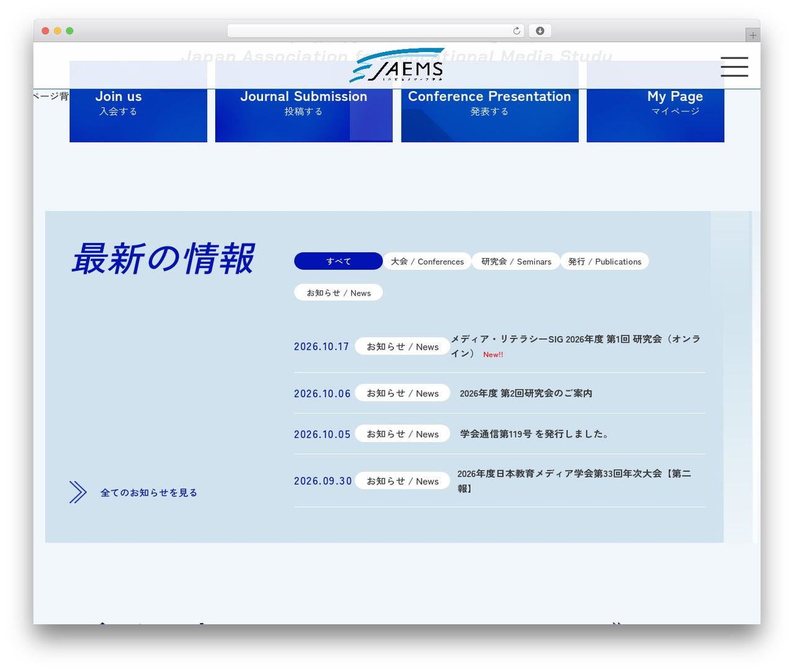The image size is (794, 672).
Task: View all announcements via 全てのお知らせを見る
Action: 149,492
